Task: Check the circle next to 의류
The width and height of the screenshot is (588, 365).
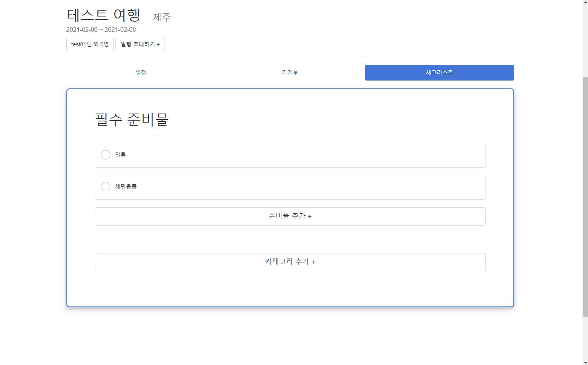Action: pyautogui.click(x=106, y=155)
